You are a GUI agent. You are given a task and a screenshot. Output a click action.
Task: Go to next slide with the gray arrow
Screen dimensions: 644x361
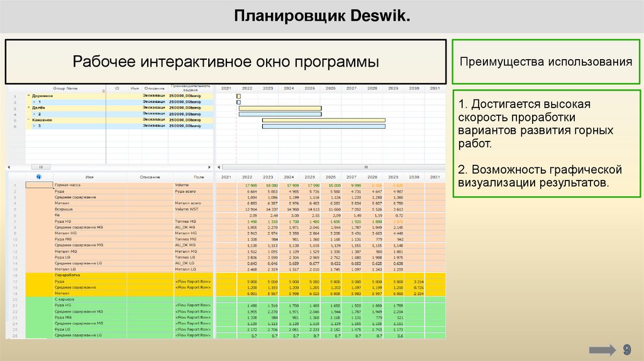[x=602, y=350]
